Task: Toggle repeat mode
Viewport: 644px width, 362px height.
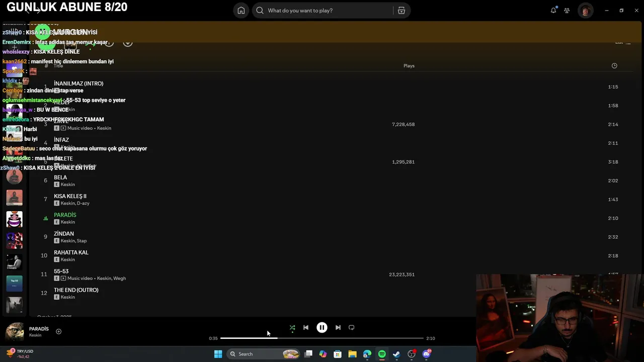Action: click(352, 327)
